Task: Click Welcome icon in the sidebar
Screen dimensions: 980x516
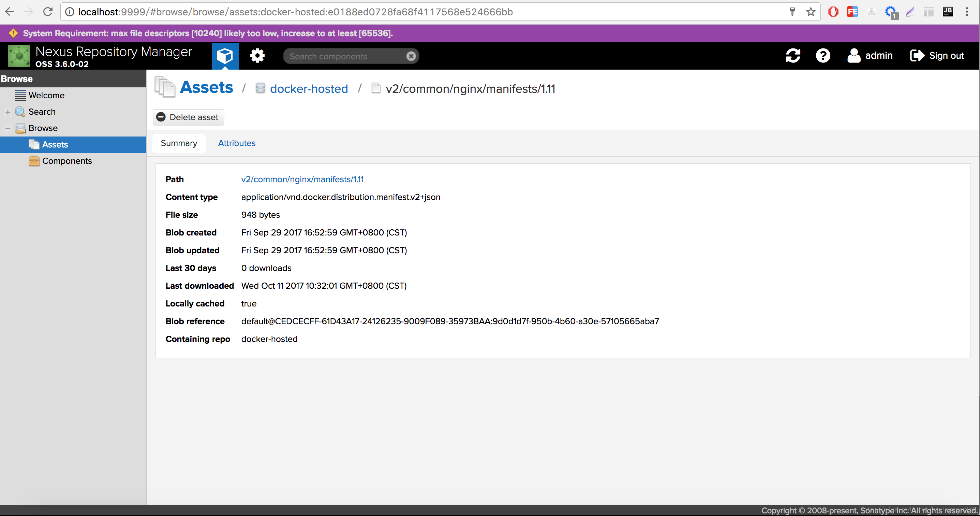Action: click(x=20, y=95)
